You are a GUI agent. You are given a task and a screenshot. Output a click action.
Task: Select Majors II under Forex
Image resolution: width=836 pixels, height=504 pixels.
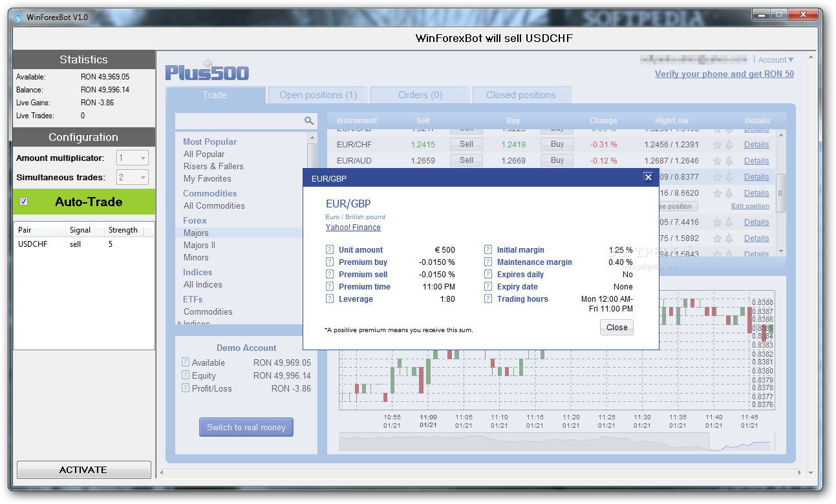point(199,245)
